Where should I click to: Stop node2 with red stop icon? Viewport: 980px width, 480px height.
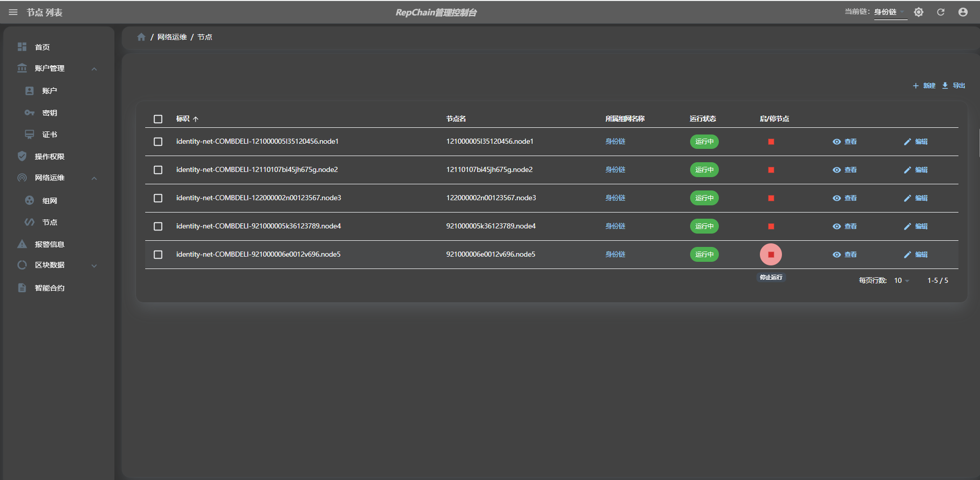pos(771,170)
